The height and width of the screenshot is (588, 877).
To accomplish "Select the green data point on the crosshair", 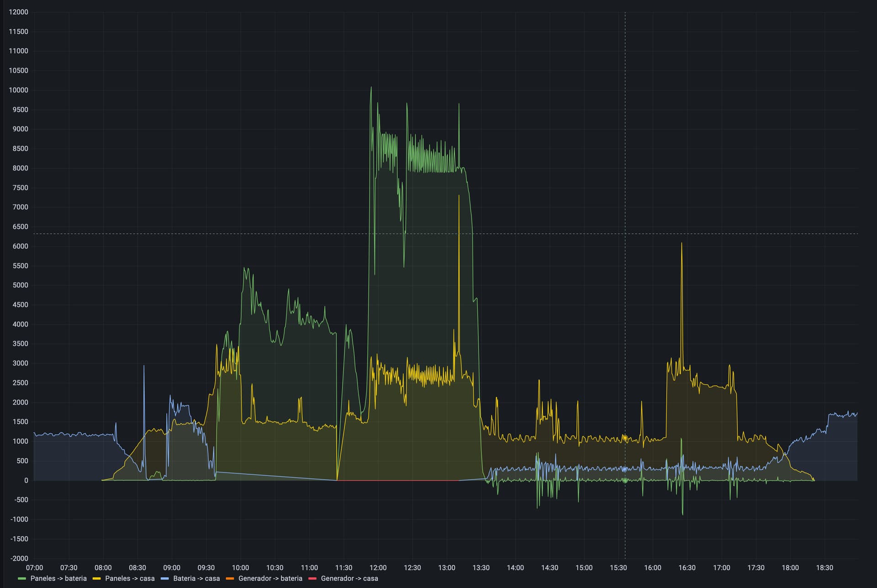I will (624, 480).
